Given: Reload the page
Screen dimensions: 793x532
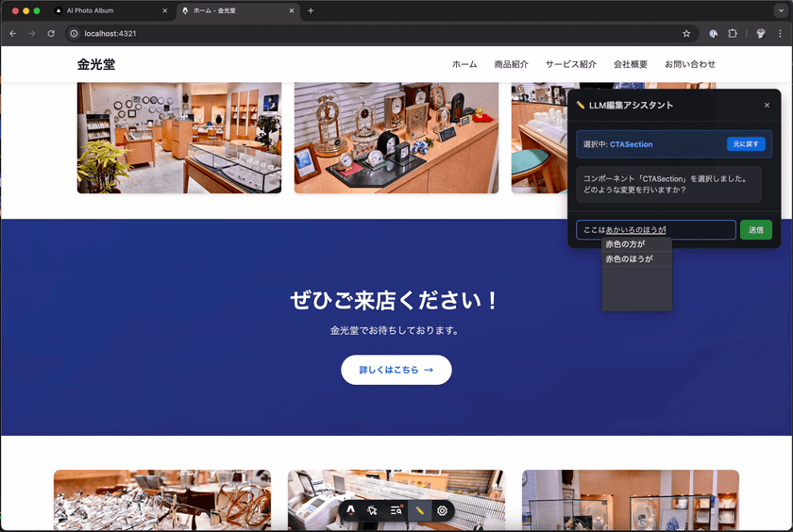Looking at the screenshot, I should [x=52, y=33].
